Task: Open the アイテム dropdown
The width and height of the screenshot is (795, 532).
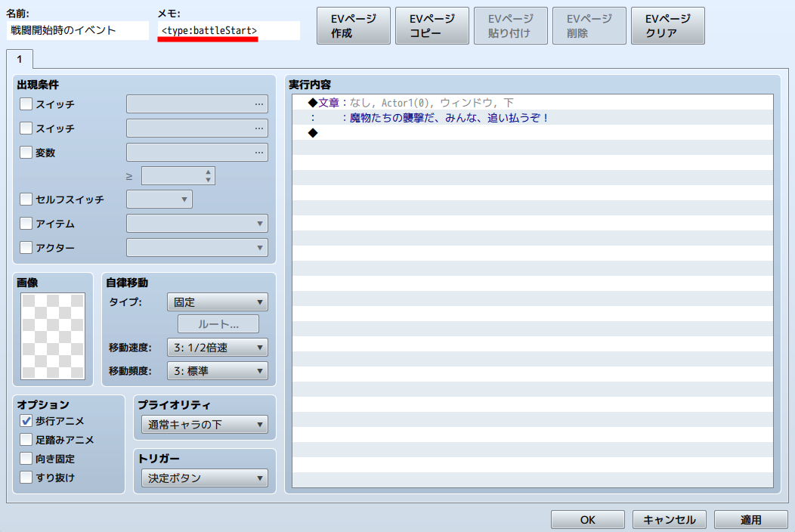Action: pos(197,223)
